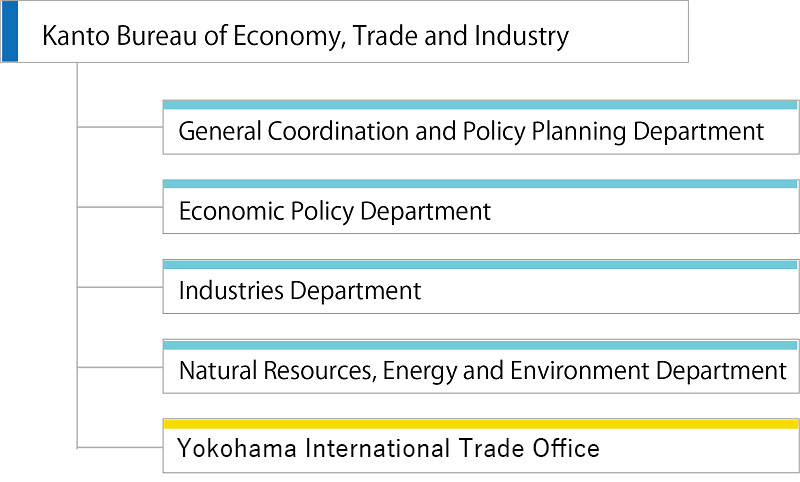Click the vertical trunk line below Kanto Bureau

tap(77, 255)
